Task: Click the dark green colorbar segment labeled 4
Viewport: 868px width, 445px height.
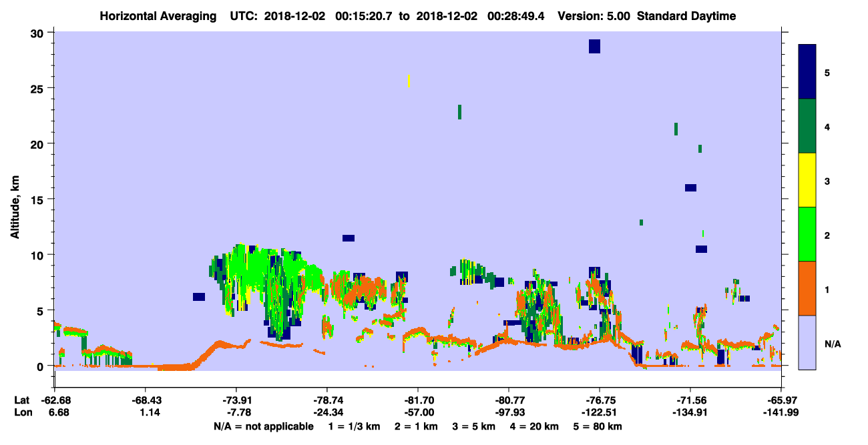Action: (x=807, y=126)
